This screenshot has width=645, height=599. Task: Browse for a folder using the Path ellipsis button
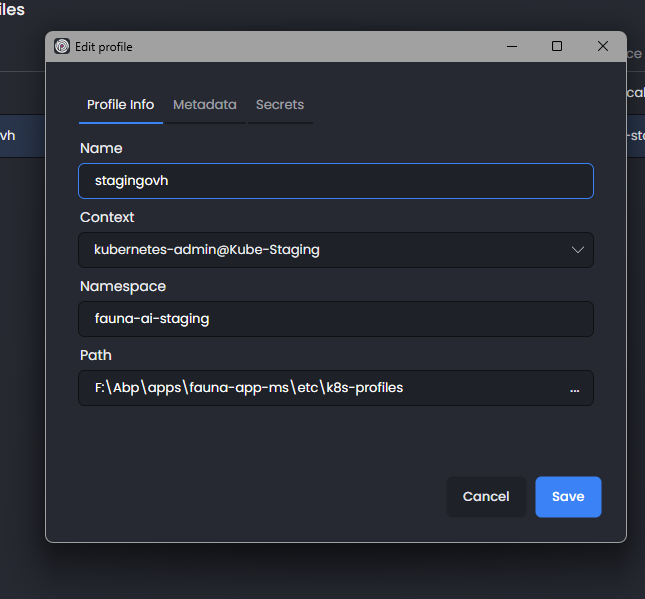pyautogui.click(x=574, y=388)
